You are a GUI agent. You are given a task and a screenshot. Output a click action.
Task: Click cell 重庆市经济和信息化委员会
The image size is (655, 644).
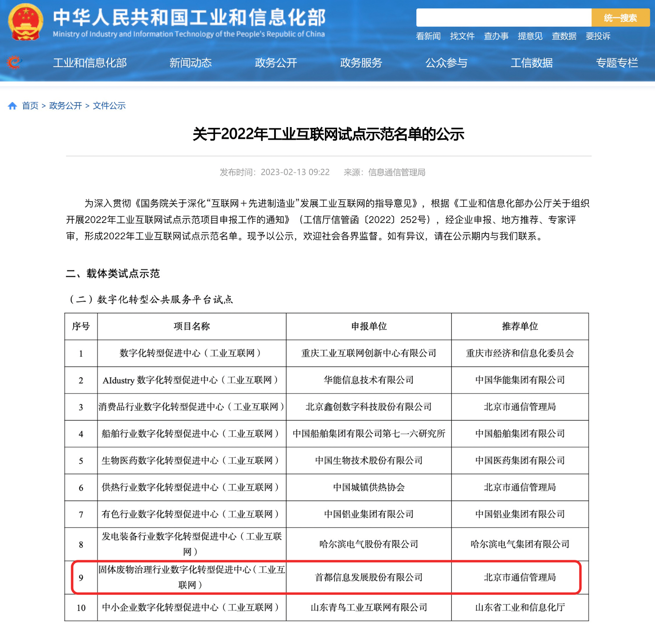tap(520, 353)
